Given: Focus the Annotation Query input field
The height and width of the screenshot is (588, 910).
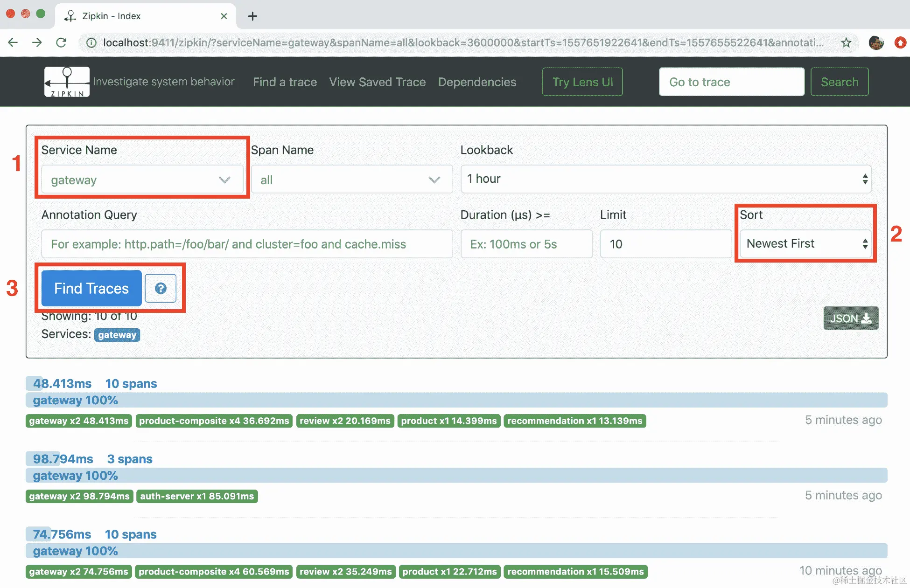Looking at the screenshot, I should pos(246,244).
